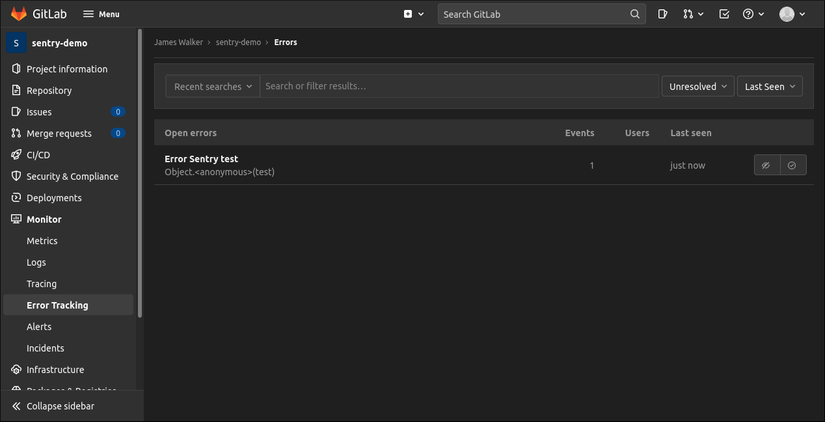Click the Events count 1
825x422 pixels.
point(592,165)
